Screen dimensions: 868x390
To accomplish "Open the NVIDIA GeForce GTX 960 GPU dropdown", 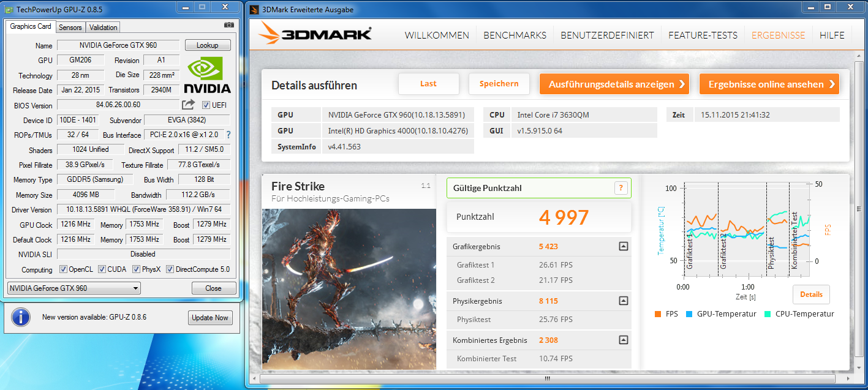I will [74, 288].
